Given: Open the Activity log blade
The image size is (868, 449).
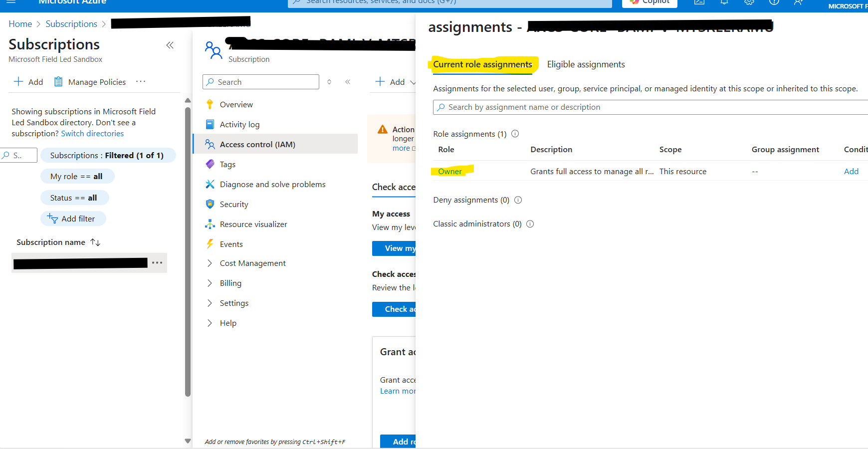Looking at the screenshot, I should pos(239,124).
